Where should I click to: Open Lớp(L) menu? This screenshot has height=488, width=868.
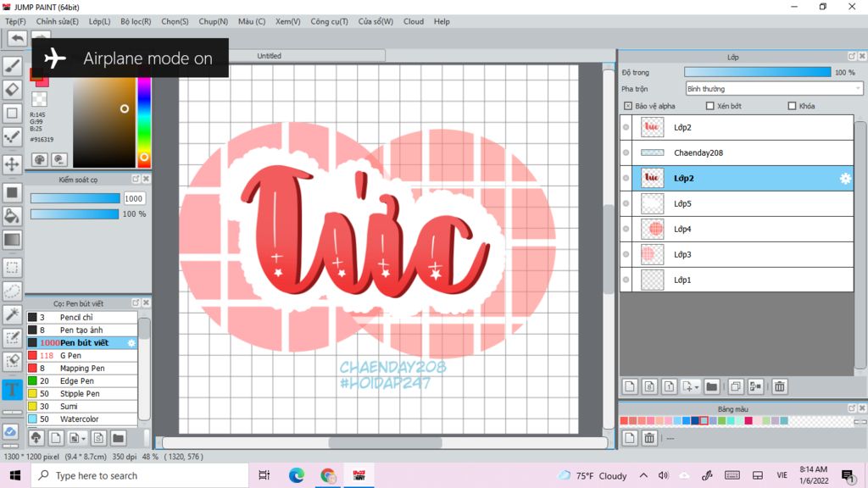100,21
